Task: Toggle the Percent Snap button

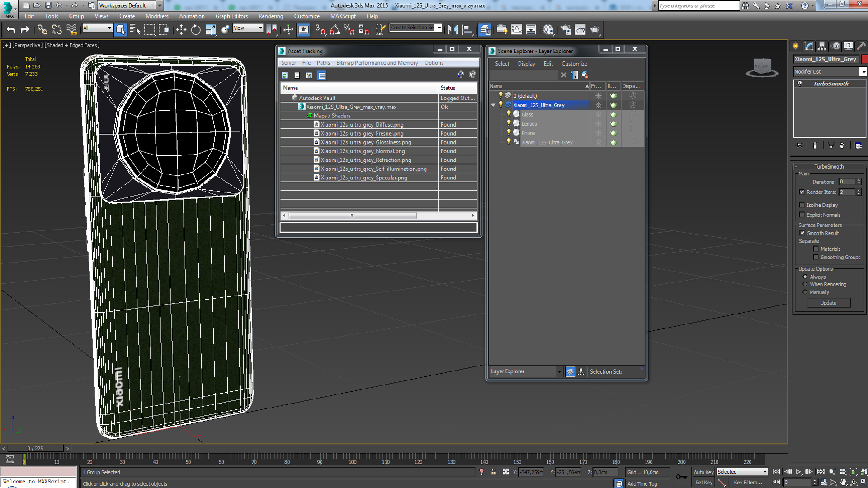Action: 349,30
